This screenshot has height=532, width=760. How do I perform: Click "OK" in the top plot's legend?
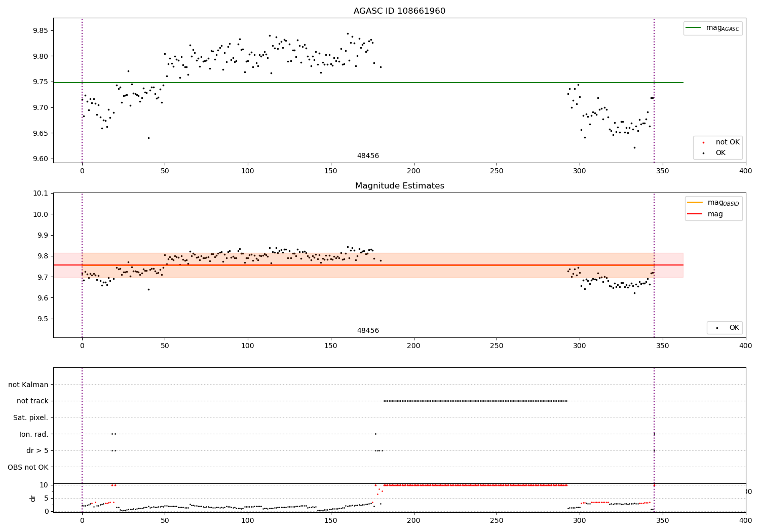(x=720, y=153)
